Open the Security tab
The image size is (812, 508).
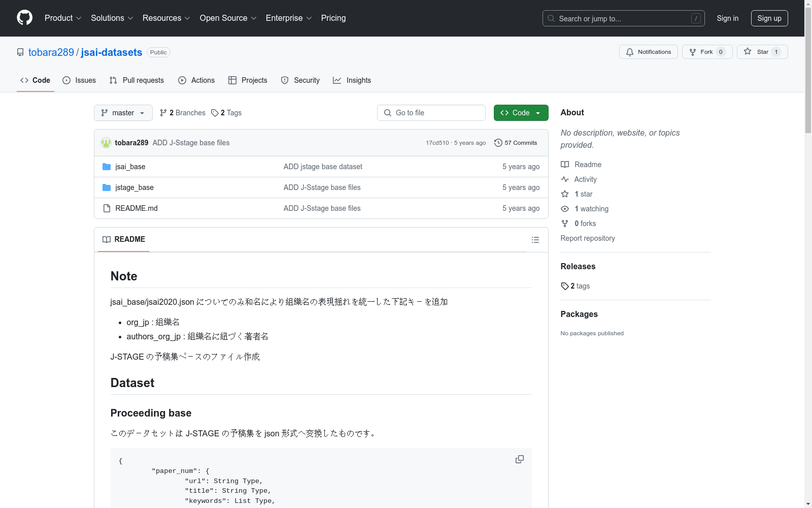(300, 80)
